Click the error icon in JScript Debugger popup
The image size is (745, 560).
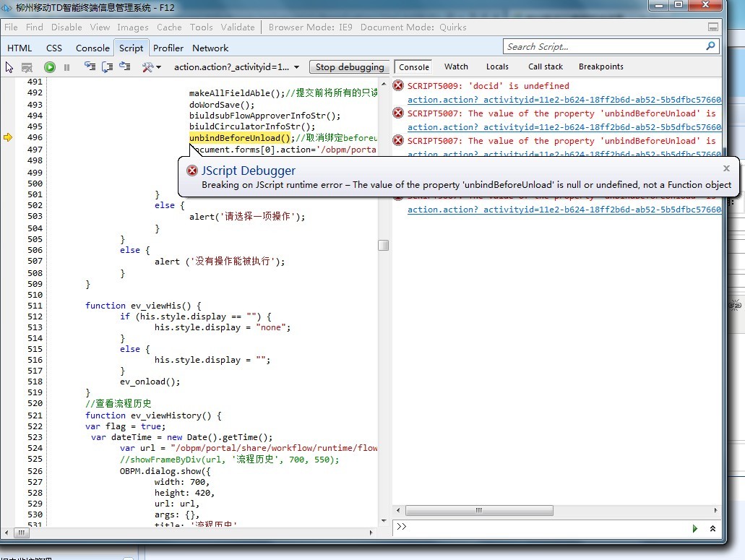click(192, 171)
